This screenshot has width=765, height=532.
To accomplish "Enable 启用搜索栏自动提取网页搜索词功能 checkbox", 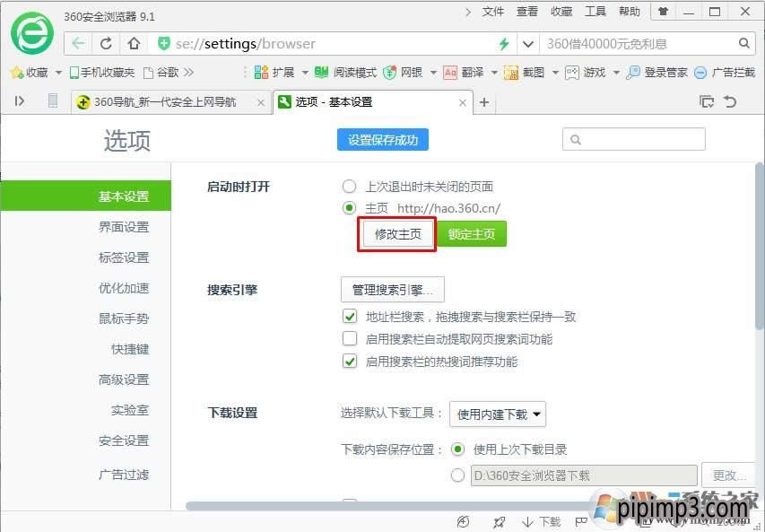I will [349, 339].
